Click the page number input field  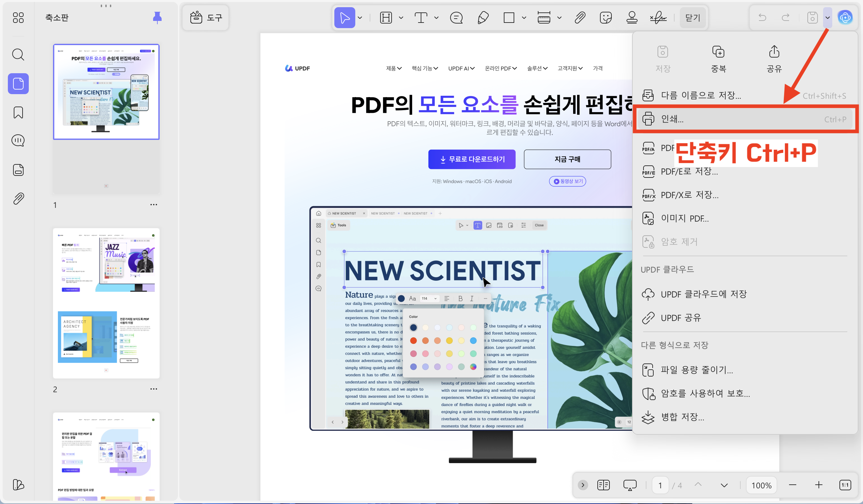(x=660, y=485)
